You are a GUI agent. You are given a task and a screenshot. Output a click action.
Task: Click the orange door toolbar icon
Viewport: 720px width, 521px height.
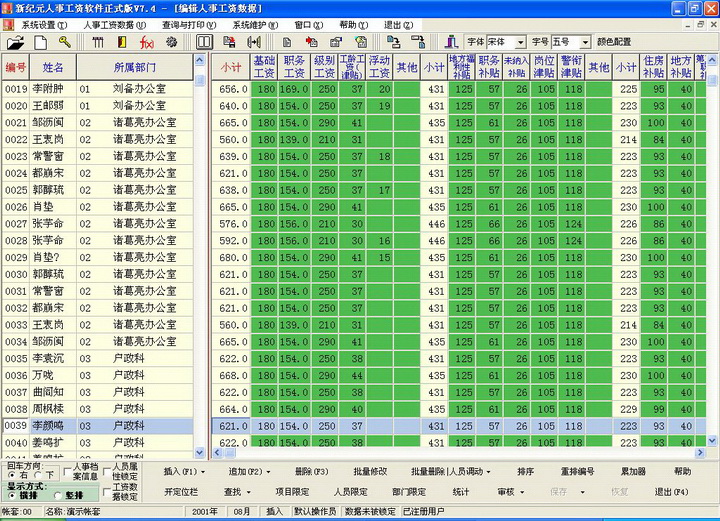tap(122, 43)
